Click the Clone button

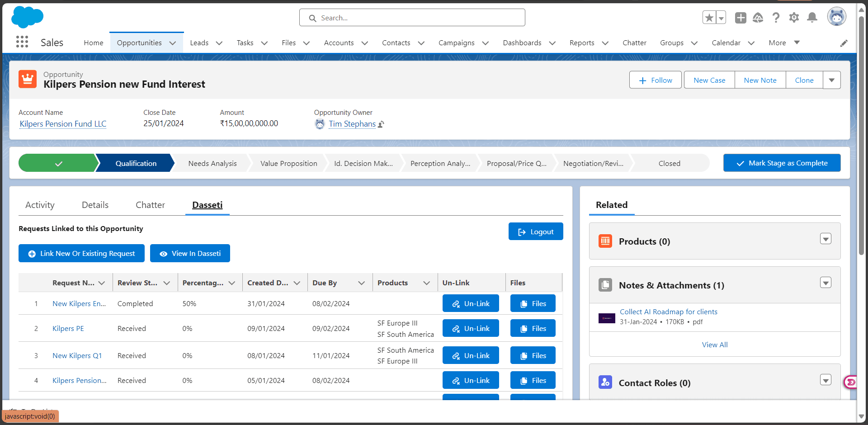(x=804, y=80)
